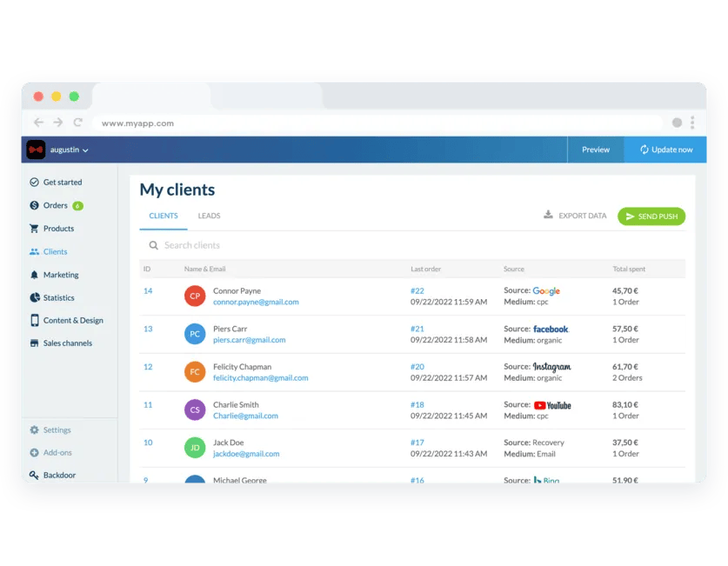Click the Preview button
The height and width of the screenshot is (566, 728).
596,149
